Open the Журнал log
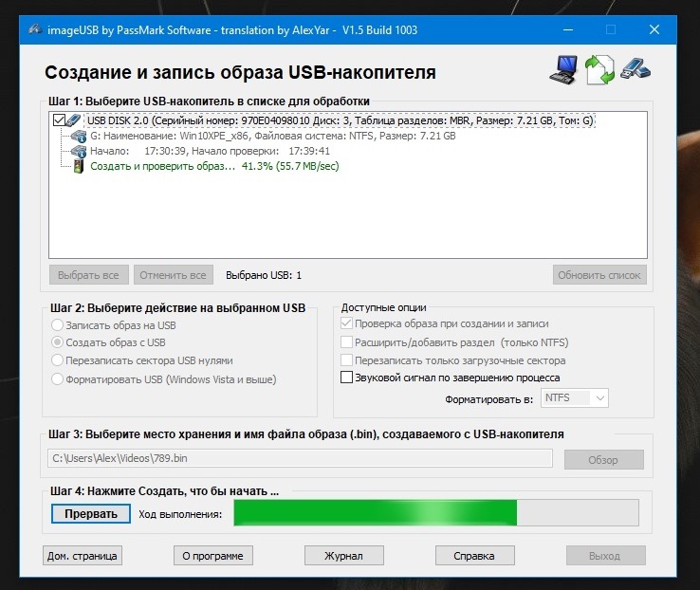Image resolution: width=700 pixels, height=590 pixels. pyautogui.click(x=343, y=556)
